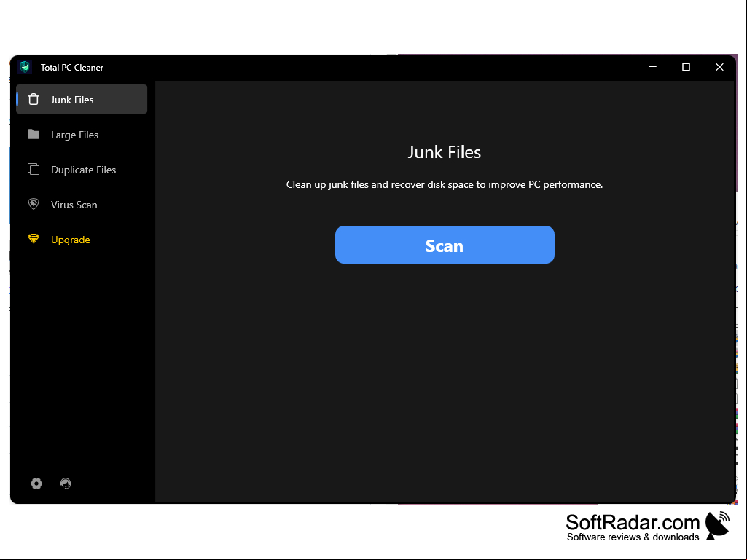Click the Large Files folder icon
Viewport: 747px width, 560px height.
34,134
